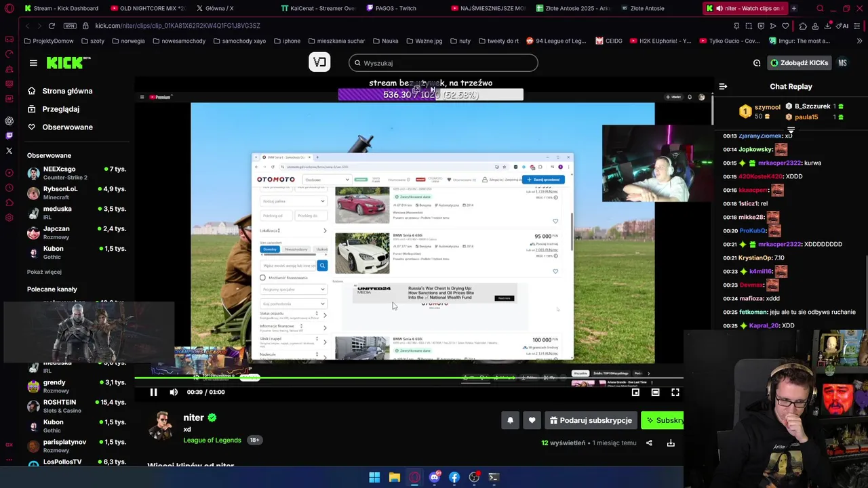Download the clip

(671, 443)
